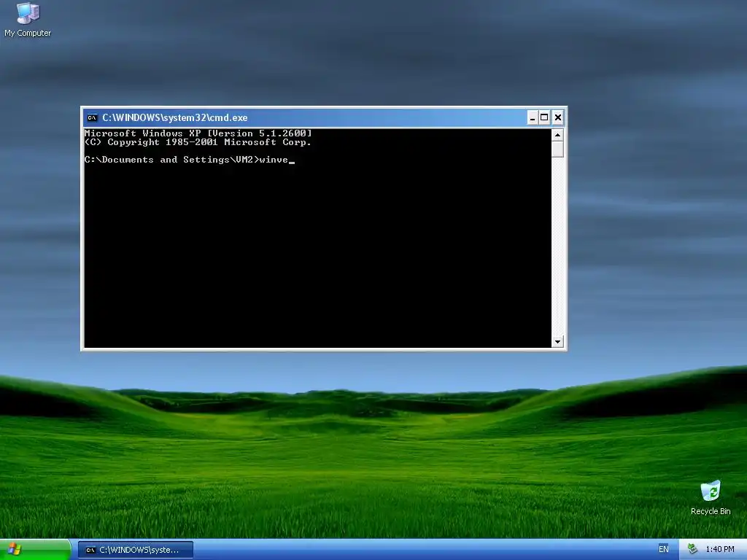Open the EN language indicator in the taskbar
The width and height of the screenshot is (747, 560).
[x=663, y=549]
